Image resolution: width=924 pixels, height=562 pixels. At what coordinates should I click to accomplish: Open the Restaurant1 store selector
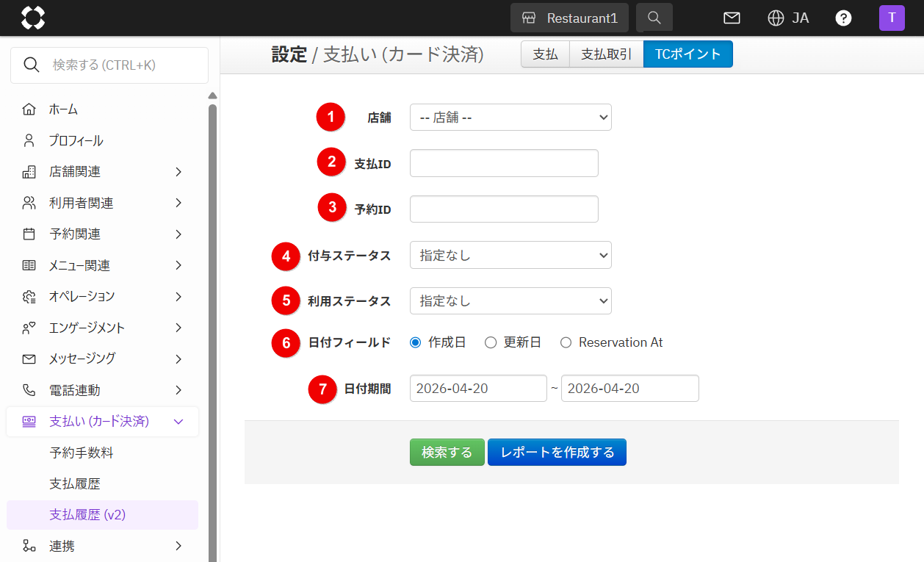(x=569, y=18)
